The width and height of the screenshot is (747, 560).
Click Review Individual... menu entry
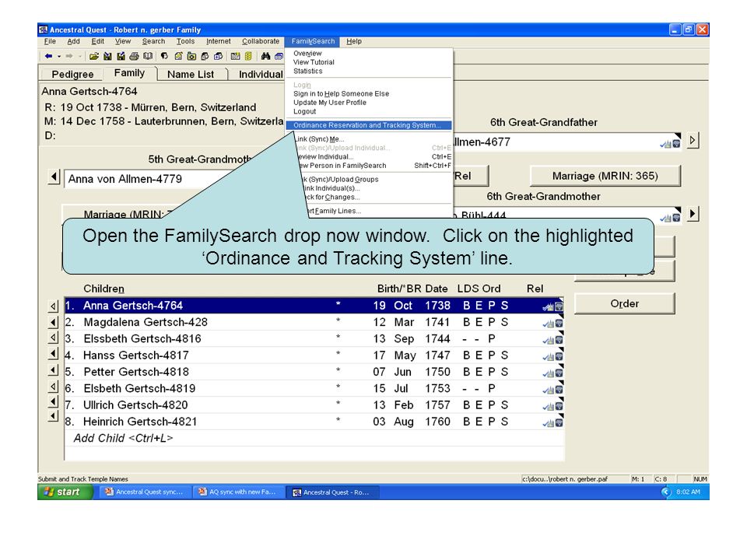pos(325,156)
